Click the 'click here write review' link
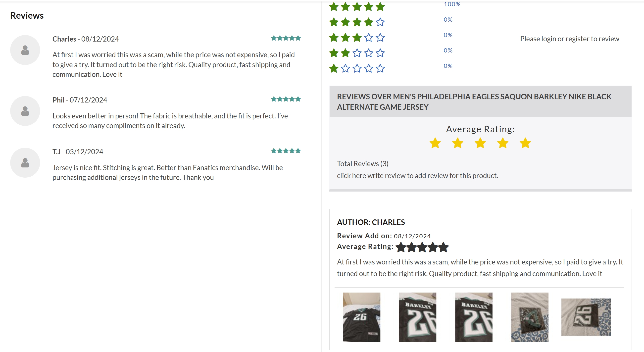This screenshot has height=352, width=644. 417,176
